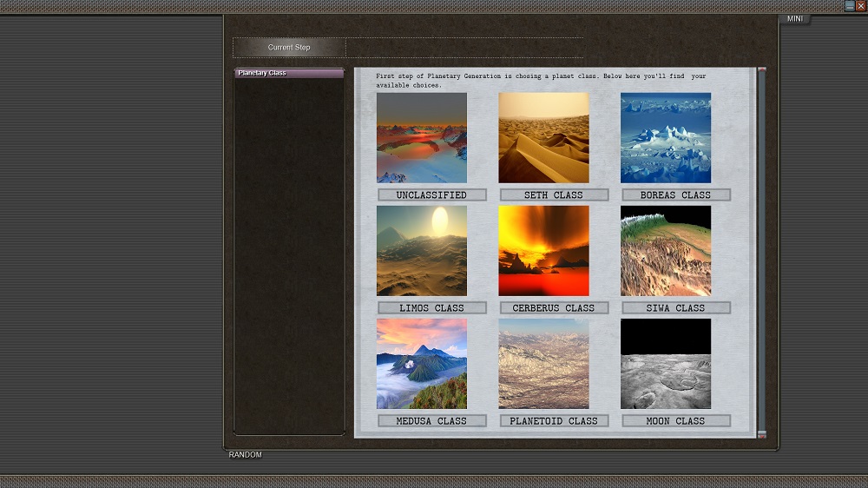Screen dimensions: 868x488
Task: Click the scrollbar up arrow
Action: [x=762, y=69]
